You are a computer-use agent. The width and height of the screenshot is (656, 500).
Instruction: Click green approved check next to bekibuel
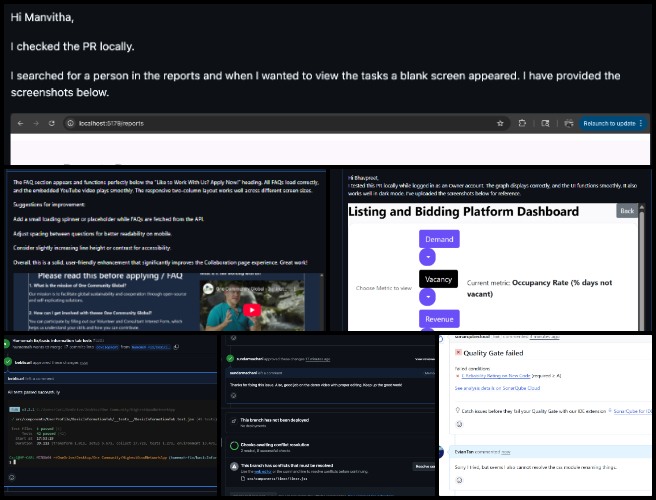(x=8, y=362)
